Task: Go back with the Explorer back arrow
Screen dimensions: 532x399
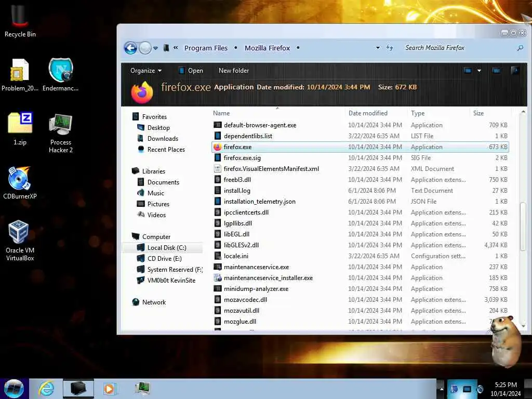Action: click(x=130, y=48)
